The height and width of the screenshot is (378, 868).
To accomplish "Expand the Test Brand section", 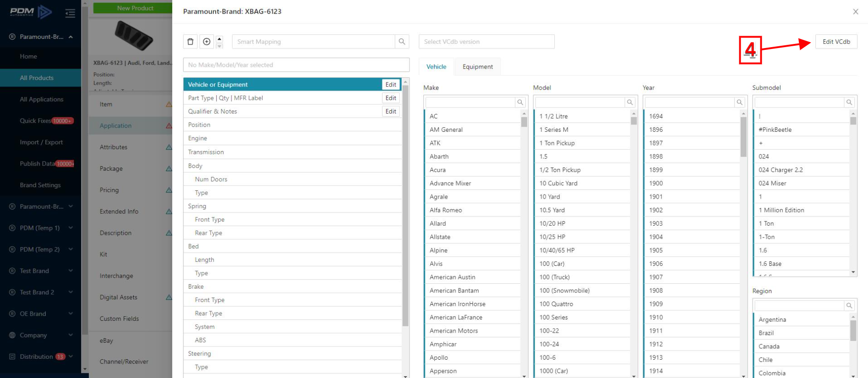I will [71, 271].
